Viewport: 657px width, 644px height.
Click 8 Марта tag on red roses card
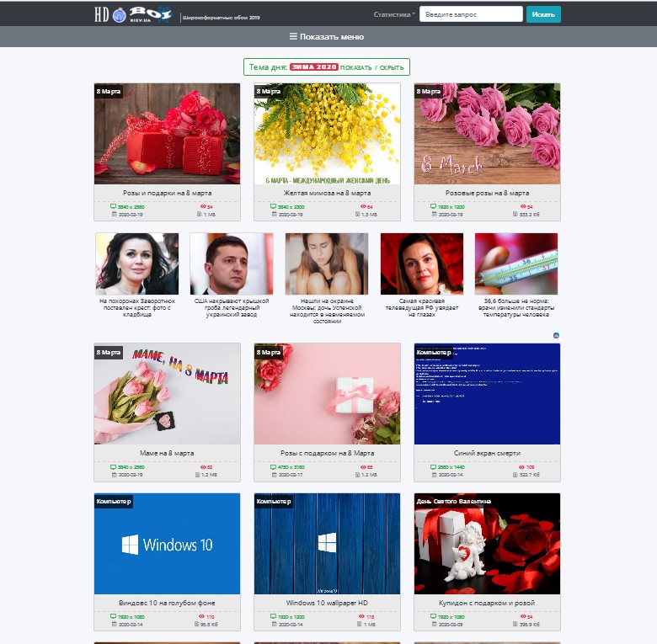(108, 91)
